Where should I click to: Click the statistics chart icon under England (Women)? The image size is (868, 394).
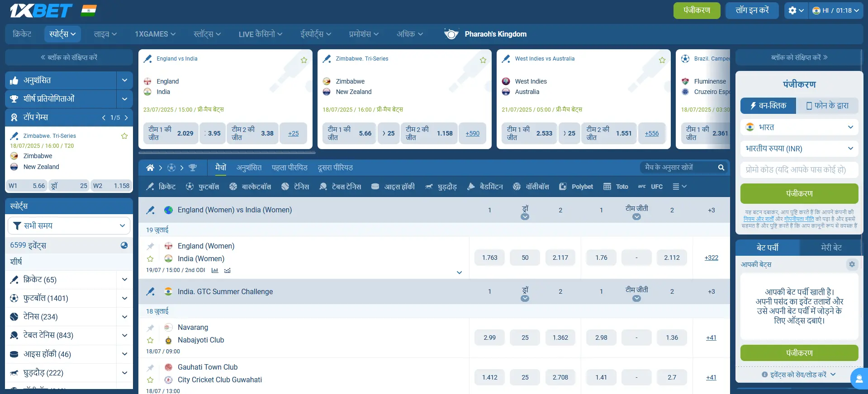[x=215, y=271]
